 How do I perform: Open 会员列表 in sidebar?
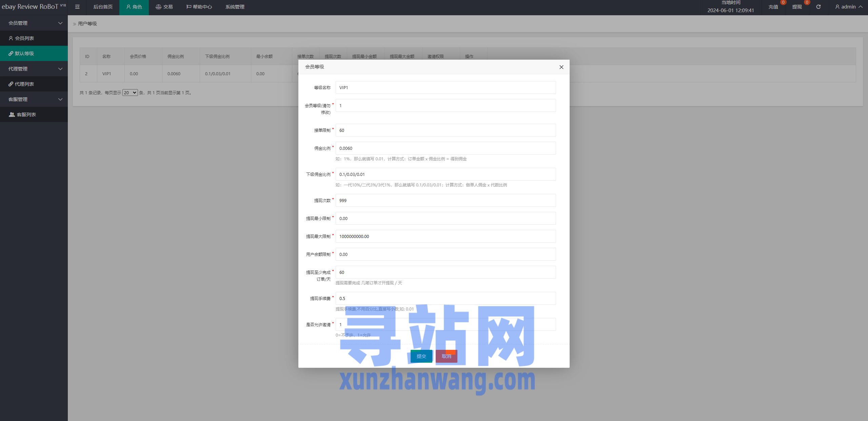(x=34, y=38)
